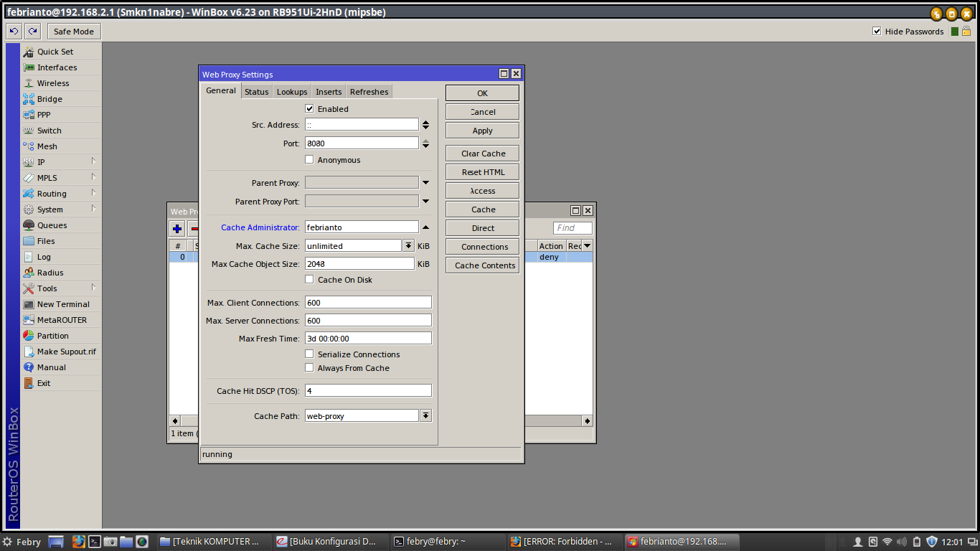
Task: Click the Wi-Fi tray icon
Action: 887,542
